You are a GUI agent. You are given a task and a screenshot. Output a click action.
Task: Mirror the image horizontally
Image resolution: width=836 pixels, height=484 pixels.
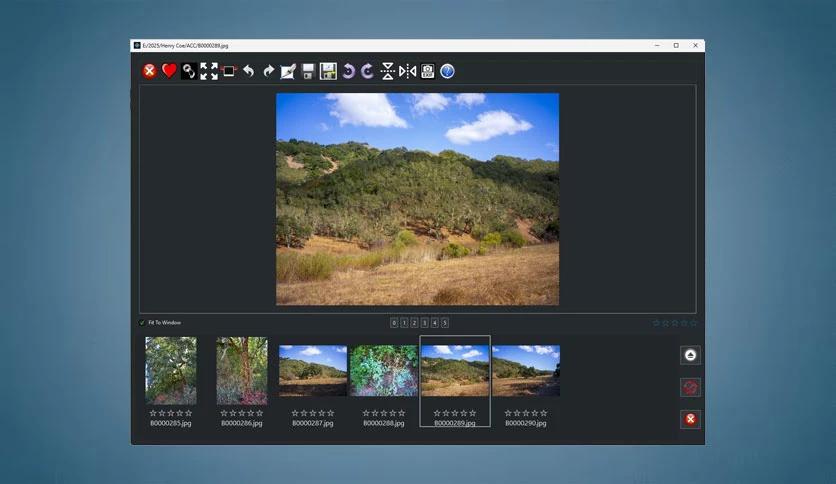408,71
